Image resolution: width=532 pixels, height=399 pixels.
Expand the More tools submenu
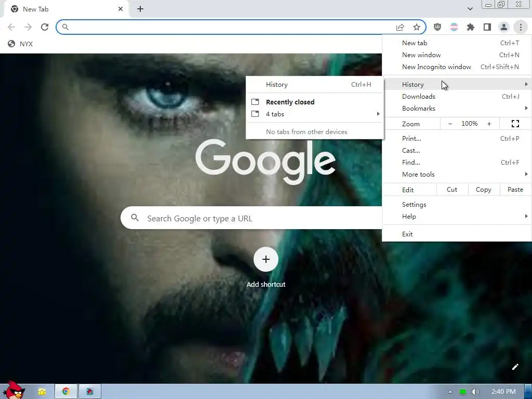click(457, 175)
